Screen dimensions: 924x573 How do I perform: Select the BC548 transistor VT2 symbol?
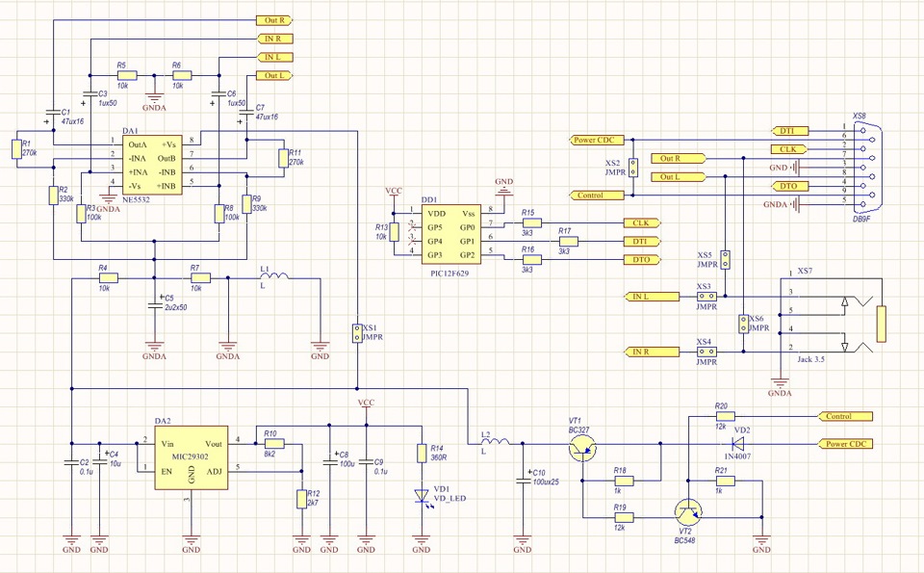[x=687, y=512]
